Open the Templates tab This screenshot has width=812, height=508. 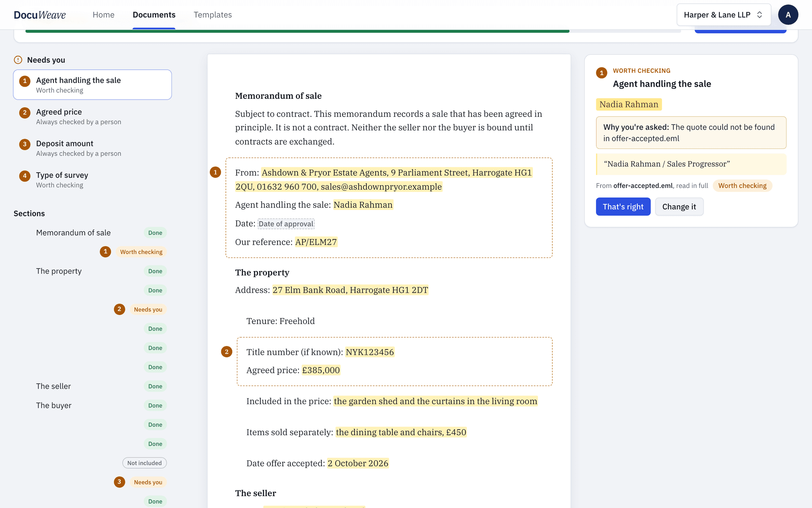tap(212, 15)
